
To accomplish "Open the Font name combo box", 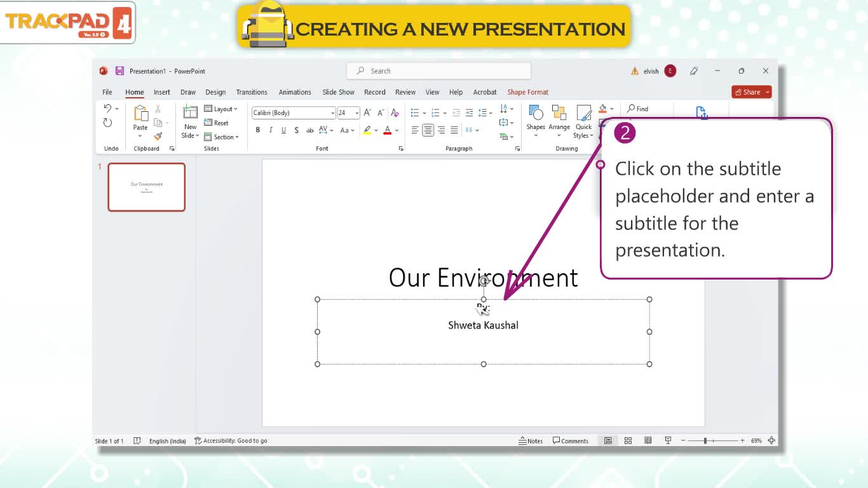I will [294, 112].
